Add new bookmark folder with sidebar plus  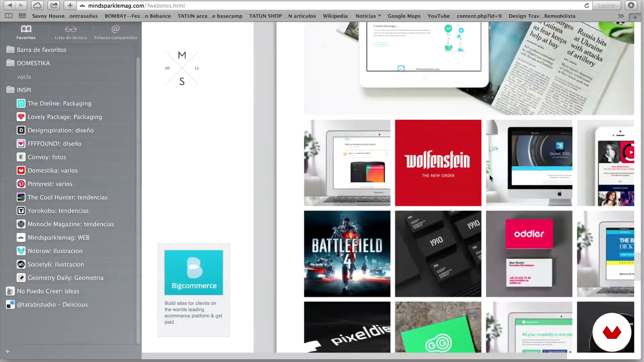(x=7, y=352)
